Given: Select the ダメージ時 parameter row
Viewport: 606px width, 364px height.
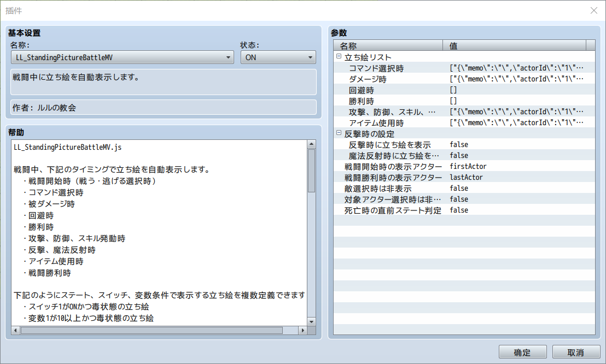Looking at the screenshot, I should [x=464, y=79].
